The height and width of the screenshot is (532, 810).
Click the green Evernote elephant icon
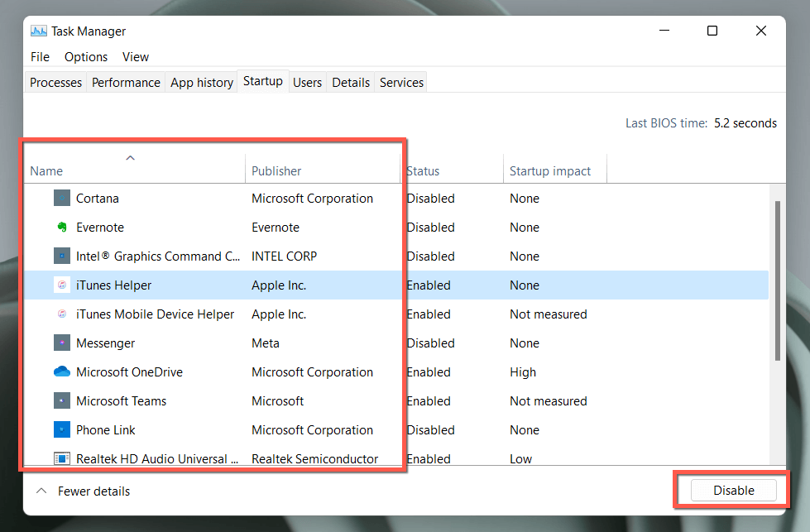tap(62, 228)
